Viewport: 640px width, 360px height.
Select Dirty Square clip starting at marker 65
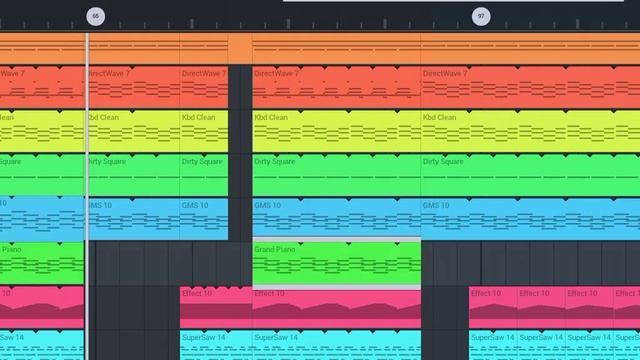(134, 176)
